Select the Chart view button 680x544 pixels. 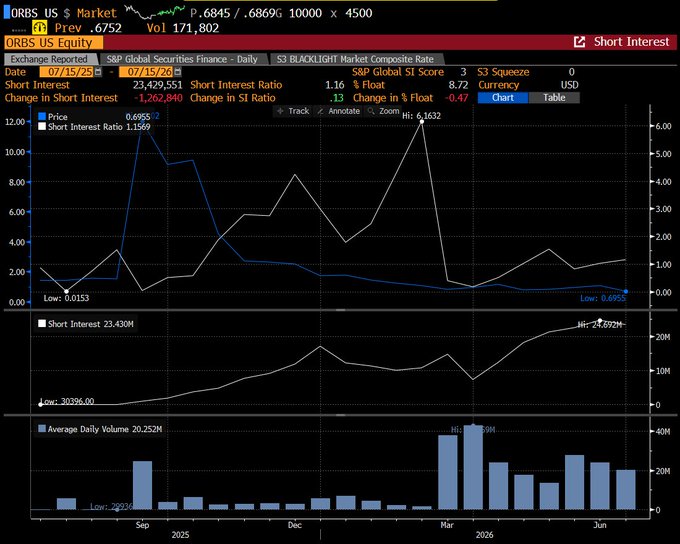503,98
